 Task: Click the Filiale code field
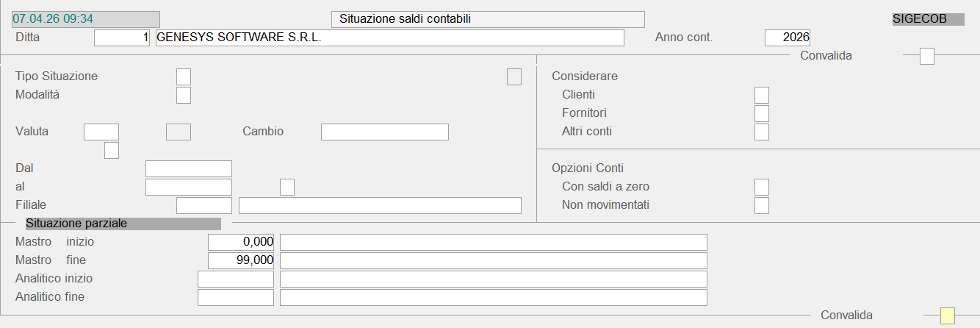pyautogui.click(x=204, y=205)
